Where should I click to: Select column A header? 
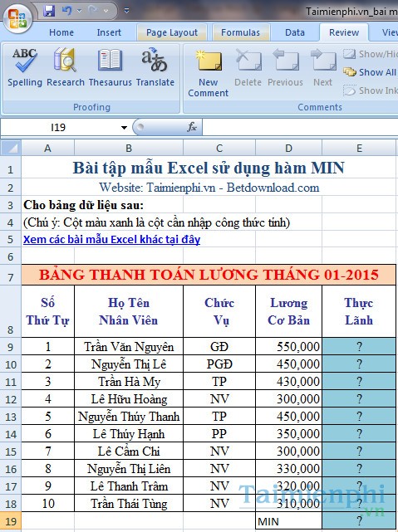[48, 148]
